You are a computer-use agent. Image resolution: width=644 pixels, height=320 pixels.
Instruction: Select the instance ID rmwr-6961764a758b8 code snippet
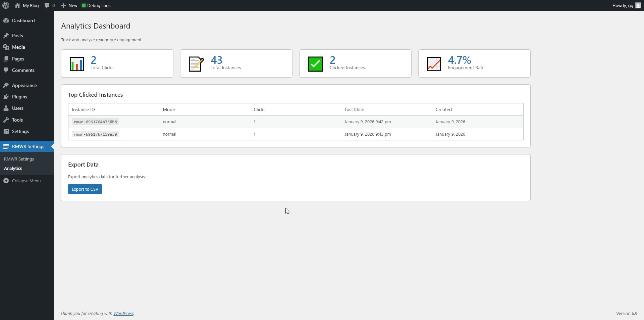[95, 122]
